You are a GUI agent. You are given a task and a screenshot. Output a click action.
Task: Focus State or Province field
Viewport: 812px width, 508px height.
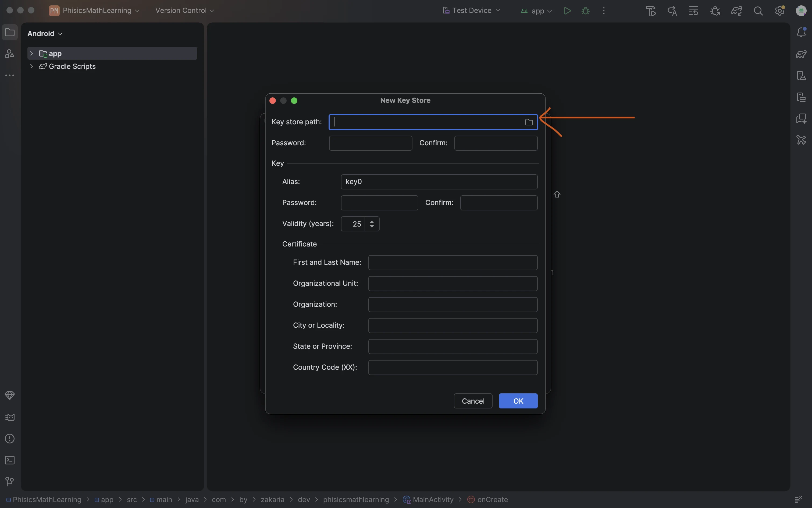pos(453,347)
